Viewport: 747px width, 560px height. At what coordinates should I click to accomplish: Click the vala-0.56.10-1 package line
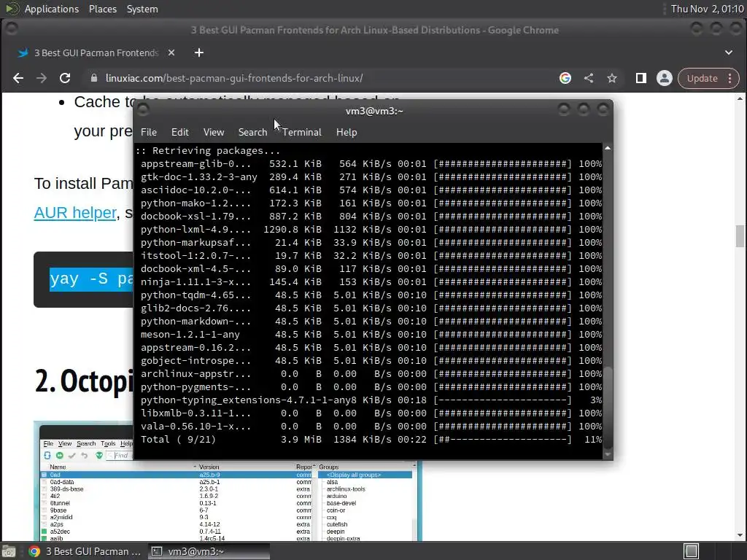[371, 426]
